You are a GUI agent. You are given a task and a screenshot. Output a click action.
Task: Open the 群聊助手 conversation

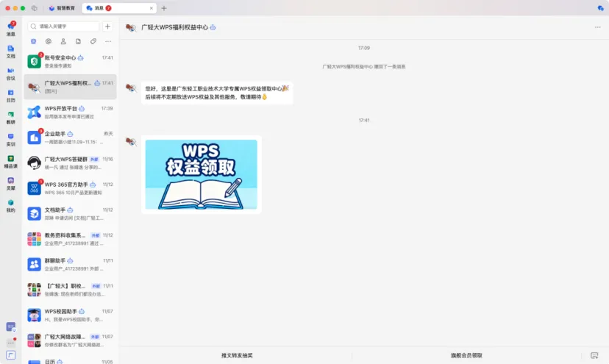point(70,264)
